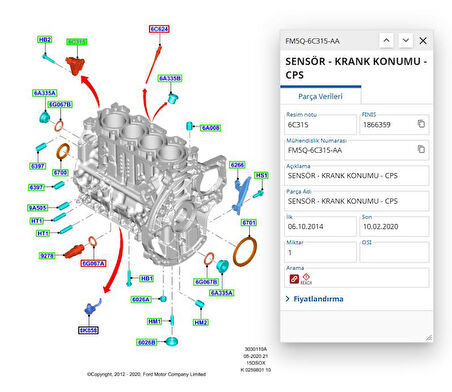The height and width of the screenshot is (392, 452).
Task: Select the red-bordered 6G067A callout
Action: pos(94,264)
